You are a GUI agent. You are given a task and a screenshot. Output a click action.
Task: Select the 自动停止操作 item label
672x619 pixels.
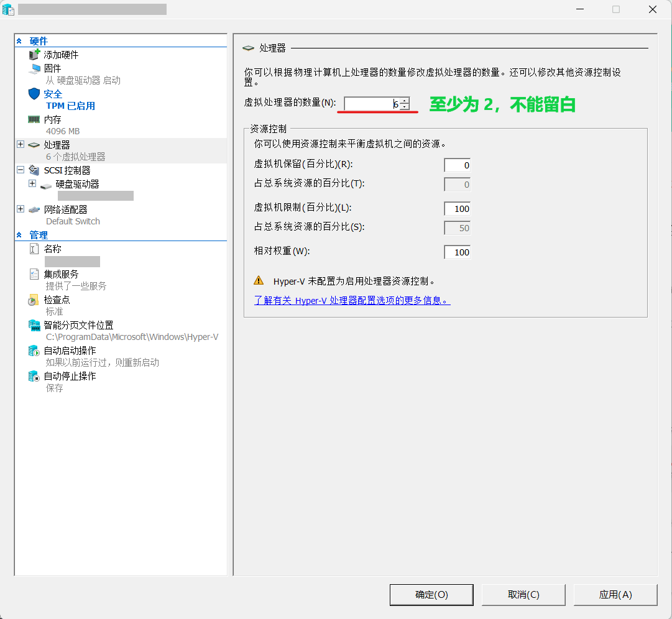(70, 376)
